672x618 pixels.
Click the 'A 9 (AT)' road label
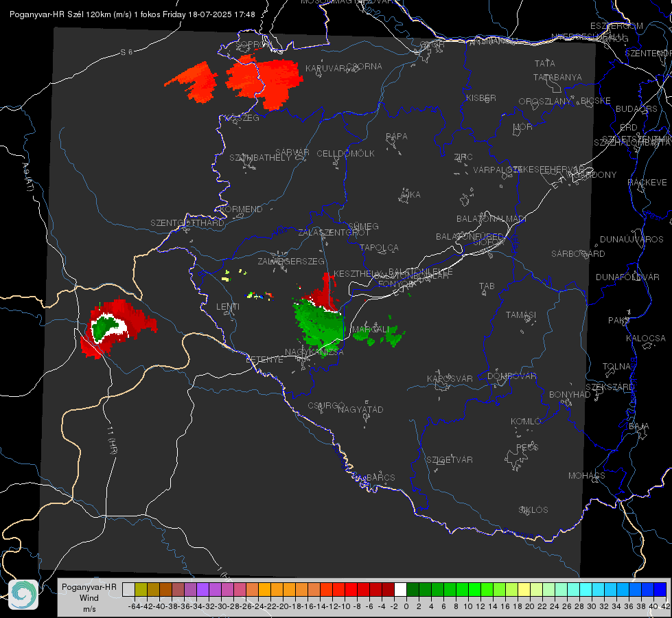tap(27, 177)
